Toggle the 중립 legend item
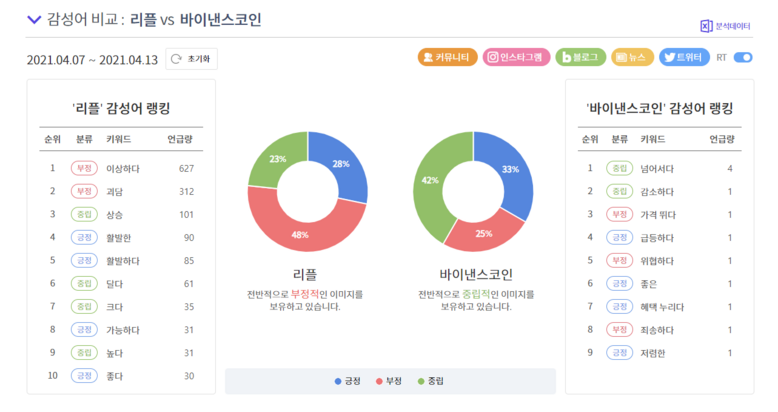The height and width of the screenshot is (412, 778). (431, 381)
